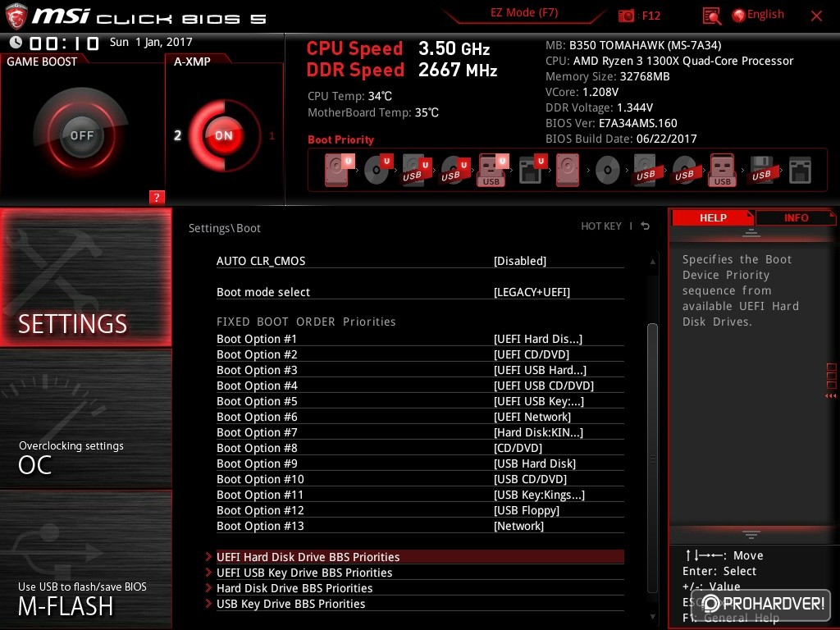Click the date Sun 1 Jan, 2017
The image size is (840, 630).
[151, 42]
